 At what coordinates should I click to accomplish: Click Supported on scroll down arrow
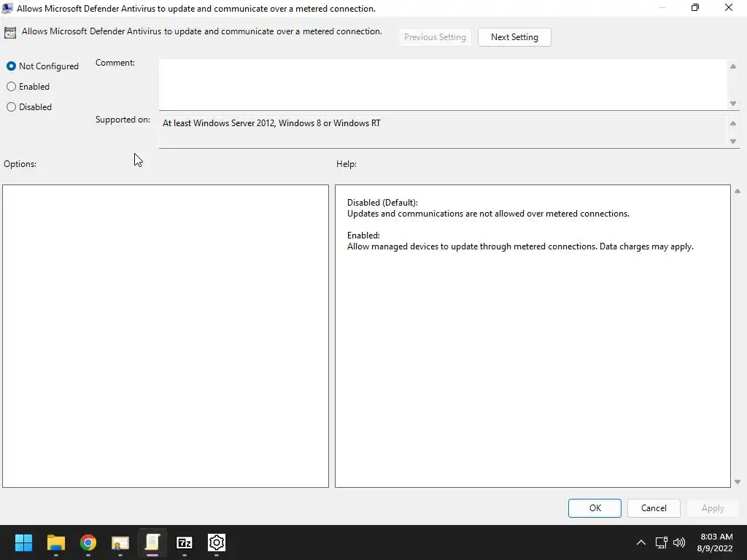click(733, 141)
